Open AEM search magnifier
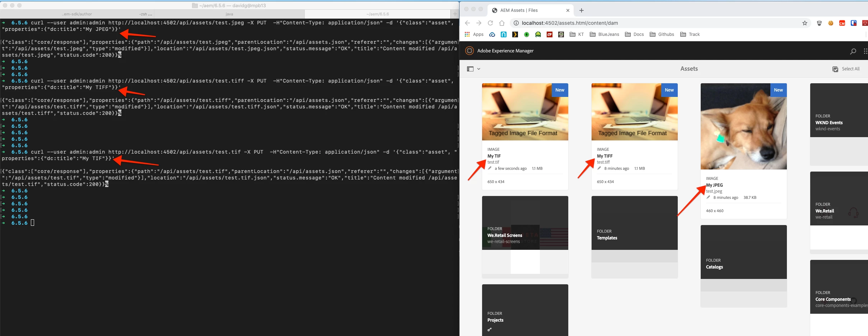The image size is (868, 336). point(853,51)
